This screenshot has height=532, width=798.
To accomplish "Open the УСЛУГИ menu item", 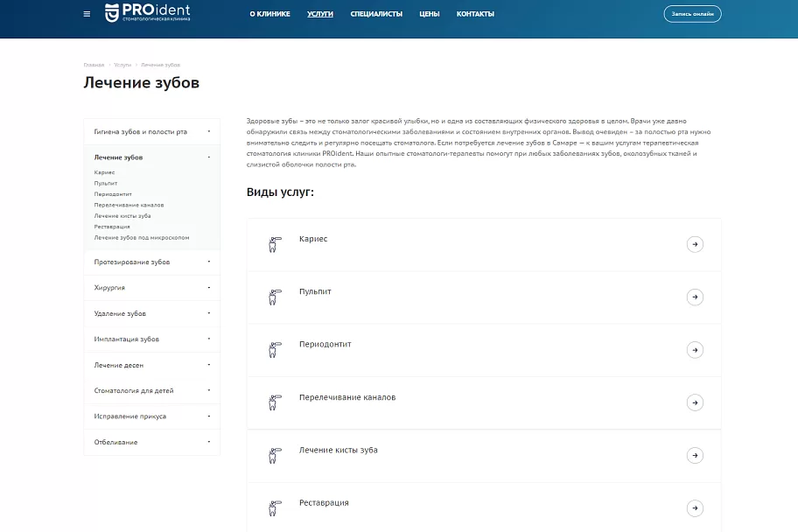I will [320, 14].
